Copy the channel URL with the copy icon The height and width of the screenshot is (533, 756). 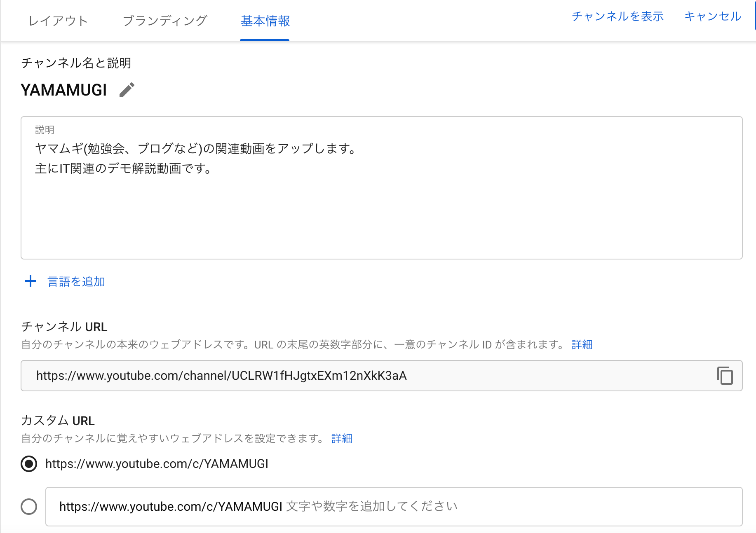point(725,376)
